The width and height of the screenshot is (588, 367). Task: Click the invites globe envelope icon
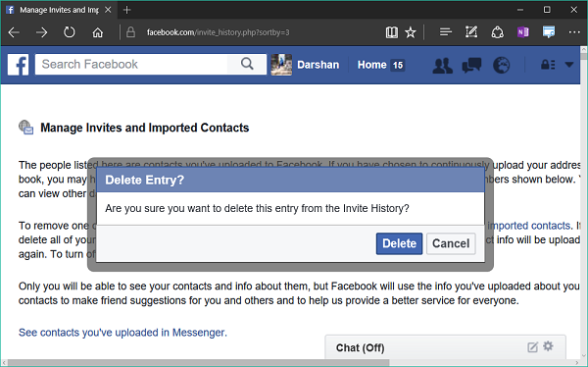click(26, 128)
